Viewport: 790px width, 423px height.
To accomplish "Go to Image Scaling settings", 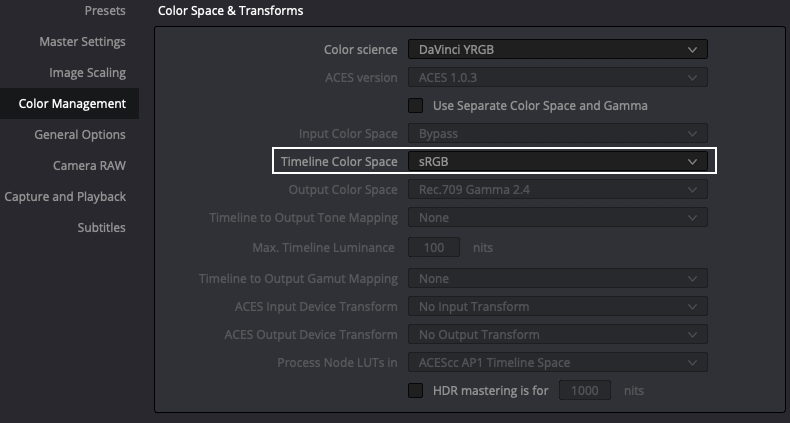I will (87, 73).
